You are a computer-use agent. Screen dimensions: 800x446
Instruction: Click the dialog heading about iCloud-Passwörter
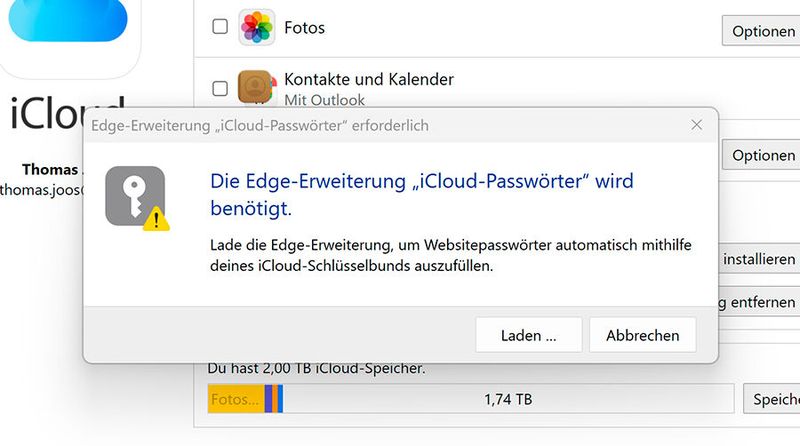click(421, 194)
